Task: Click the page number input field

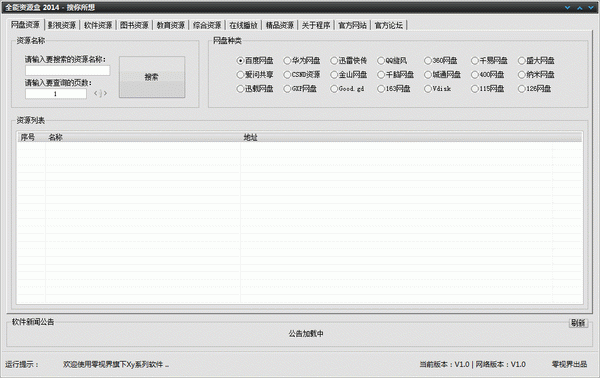Action: [x=56, y=94]
